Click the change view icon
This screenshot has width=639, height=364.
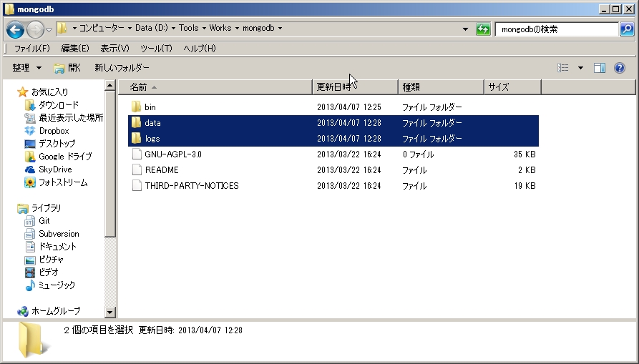pyautogui.click(x=563, y=68)
